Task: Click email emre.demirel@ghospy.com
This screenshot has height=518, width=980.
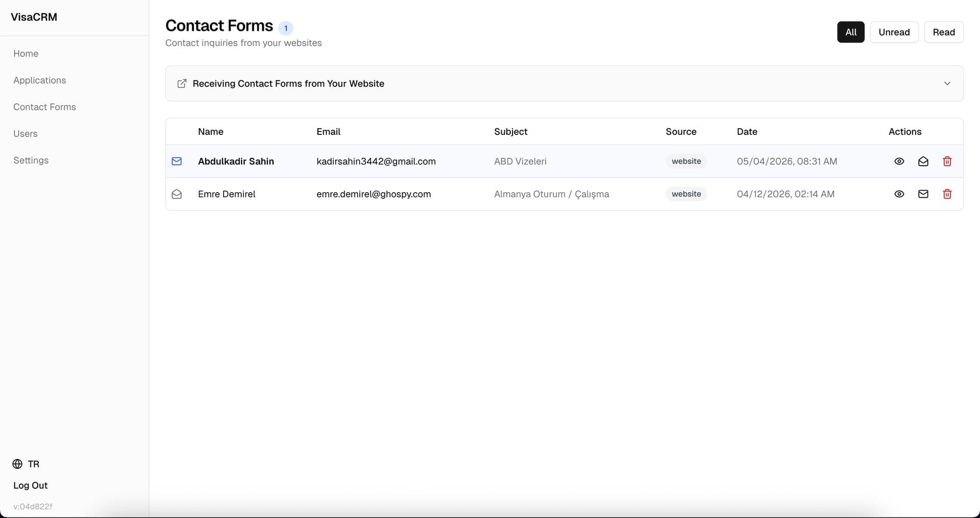Action: tap(374, 194)
